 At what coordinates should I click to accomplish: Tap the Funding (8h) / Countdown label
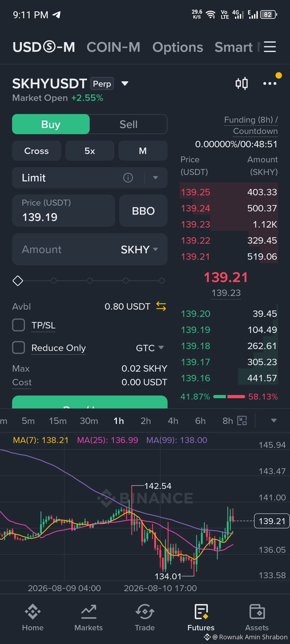click(x=251, y=125)
